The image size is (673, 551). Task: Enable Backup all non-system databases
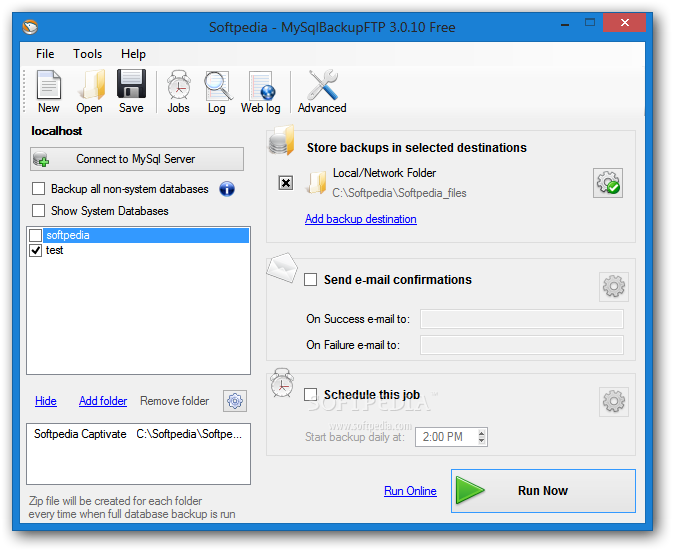click(x=38, y=188)
